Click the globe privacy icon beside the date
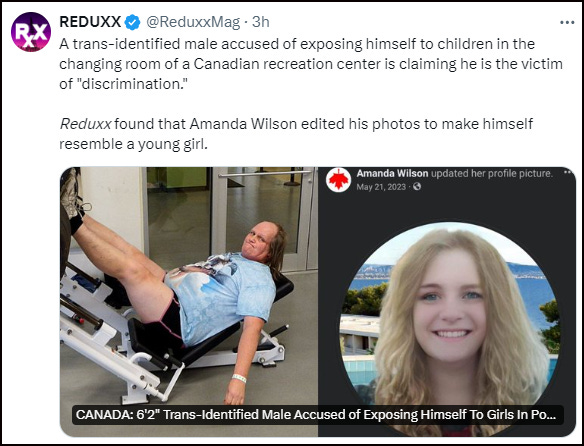Viewport: 584px width, 446px height. (x=417, y=186)
